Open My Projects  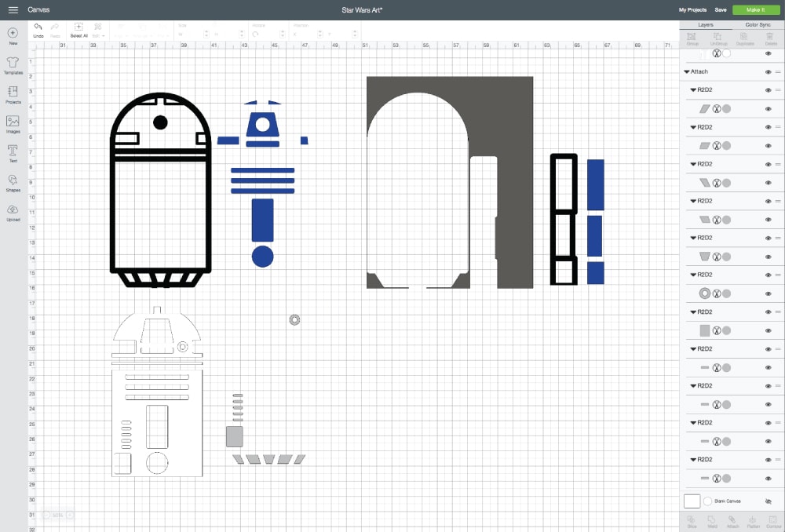pos(693,9)
